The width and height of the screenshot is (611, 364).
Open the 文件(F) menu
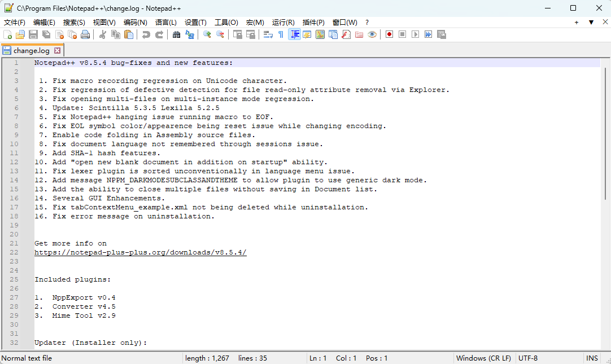(15, 23)
